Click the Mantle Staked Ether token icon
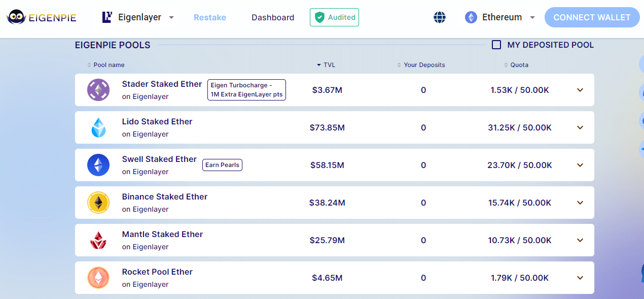The width and height of the screenshot is (644, 299). pyautogui.click(x=98, y=240)
